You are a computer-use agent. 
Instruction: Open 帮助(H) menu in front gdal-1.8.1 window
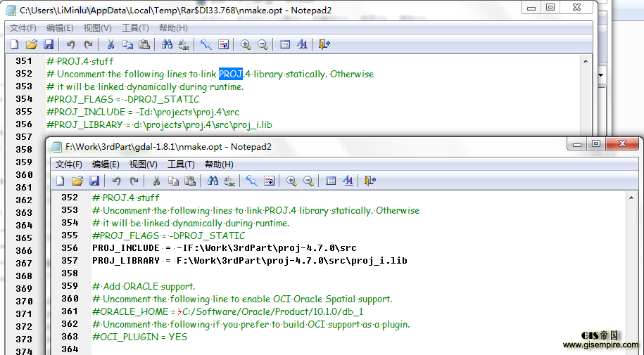pos(218,164)
